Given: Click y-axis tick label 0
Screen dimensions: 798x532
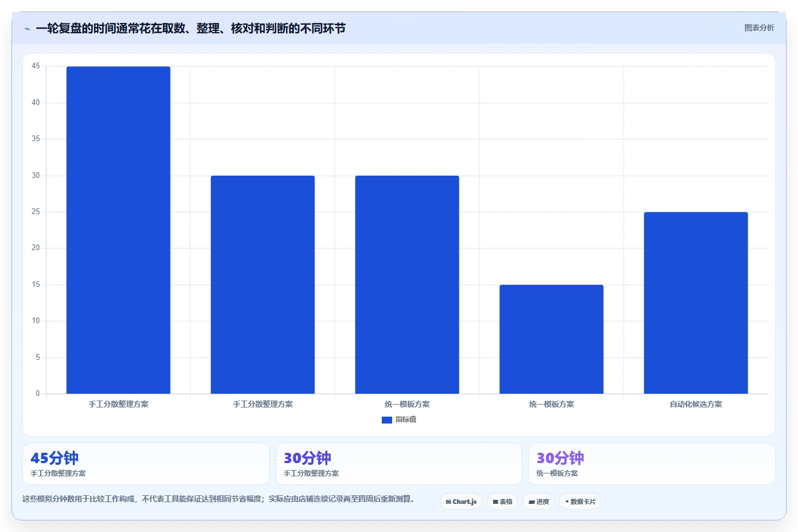Looking at the screenshot, I should (x=38, y=394).
